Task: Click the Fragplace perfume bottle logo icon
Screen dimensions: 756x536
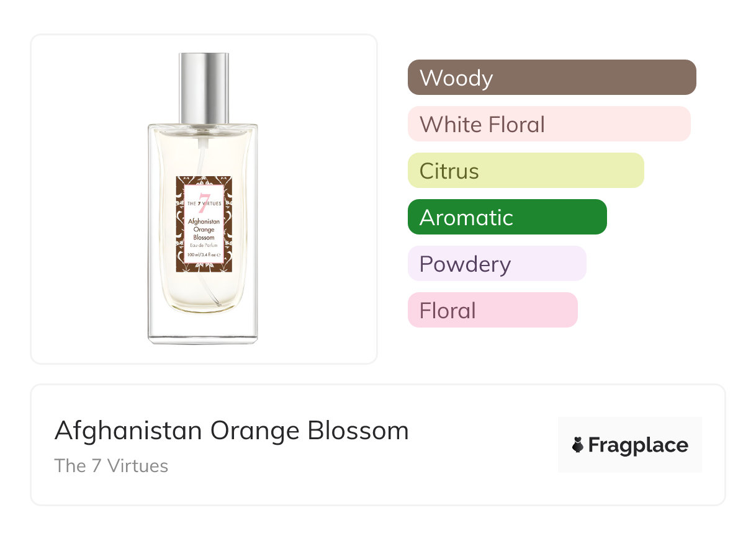Action: pyautogui.click(x=578, y=445)
